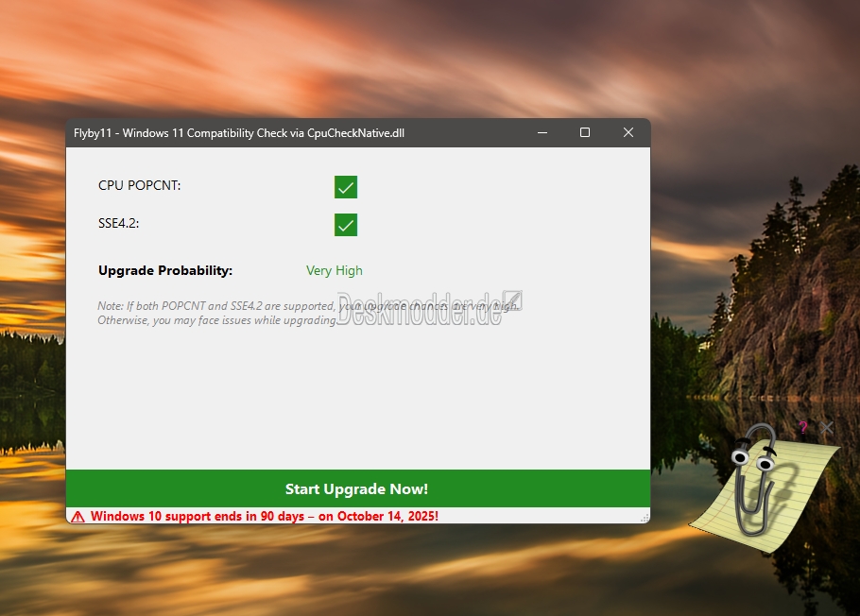Maximize the Flyby11 window
Viewport: 860px width, 616px height.
pos(585,133)
